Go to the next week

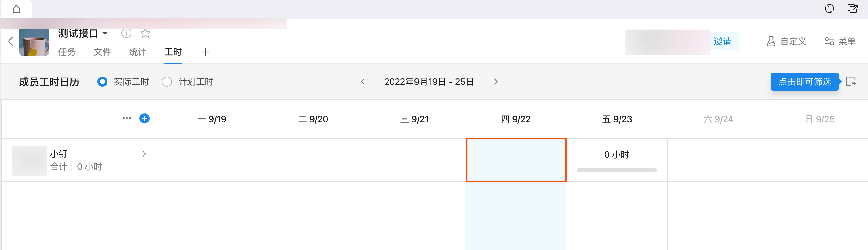495,82
